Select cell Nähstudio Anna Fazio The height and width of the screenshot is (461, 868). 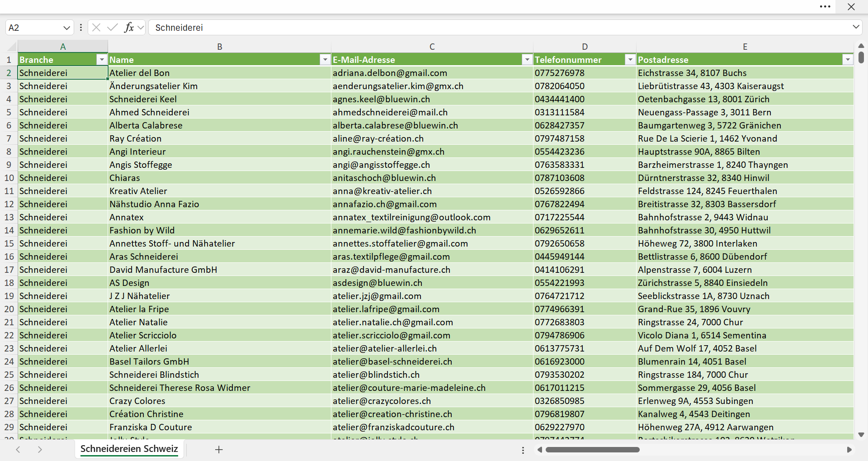220,204
